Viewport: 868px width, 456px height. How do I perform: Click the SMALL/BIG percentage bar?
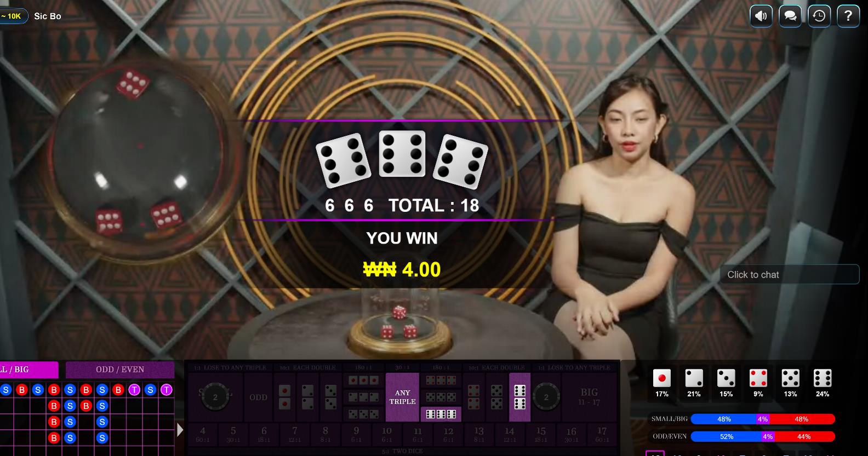pyautogui.click(x=763, y=419)
